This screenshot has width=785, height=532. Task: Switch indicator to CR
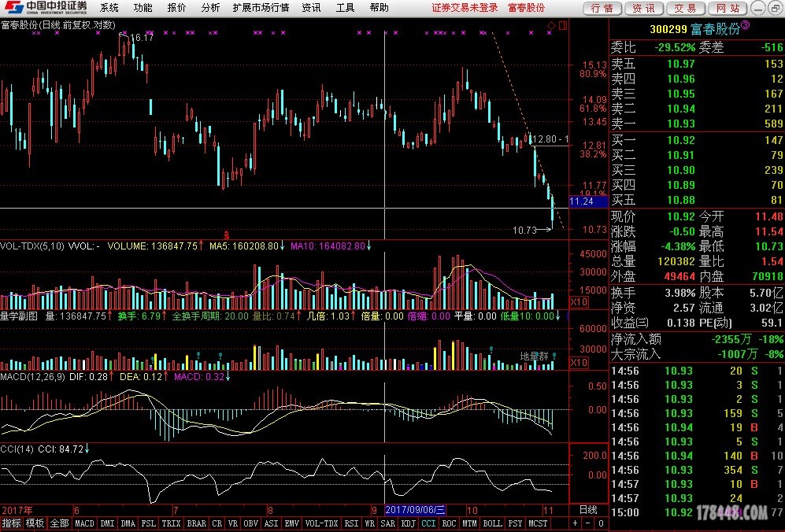click(217, 523)
